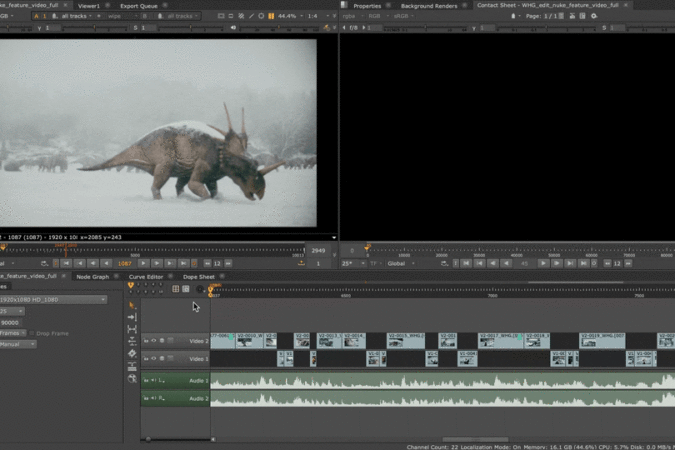
Task: Switch to the Curve Editor tab
Action: pyautogui.click(x=146, y=276)
